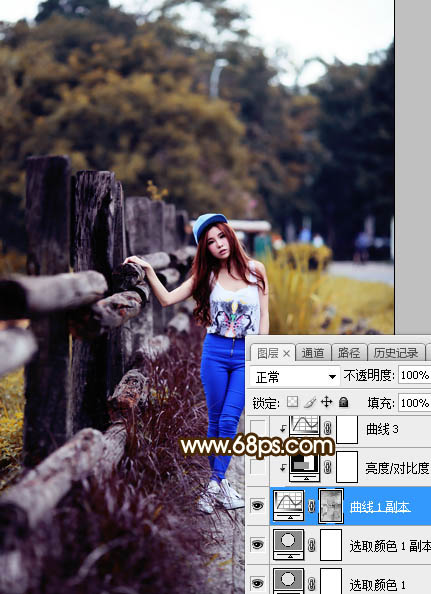Click the lock image pixels brush icon
The width and height of the screenshot is (431, 594).
310,402
